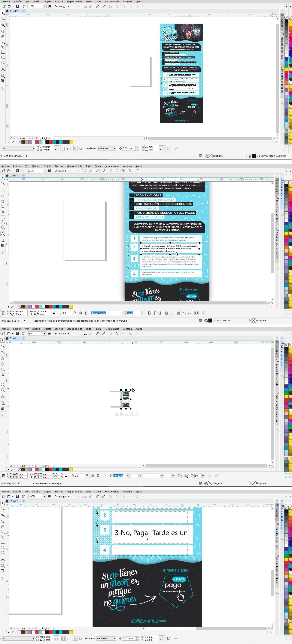Viewport: 292px width, 644px height.
Task: Click Publish to PDF in the 12% zoom window
Action: [x=24, y=6]
